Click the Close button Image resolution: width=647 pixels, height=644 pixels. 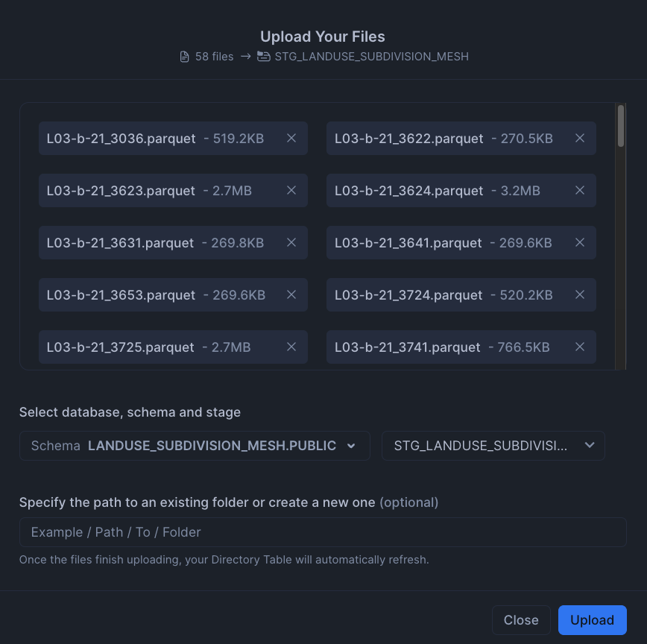(521, 620)
